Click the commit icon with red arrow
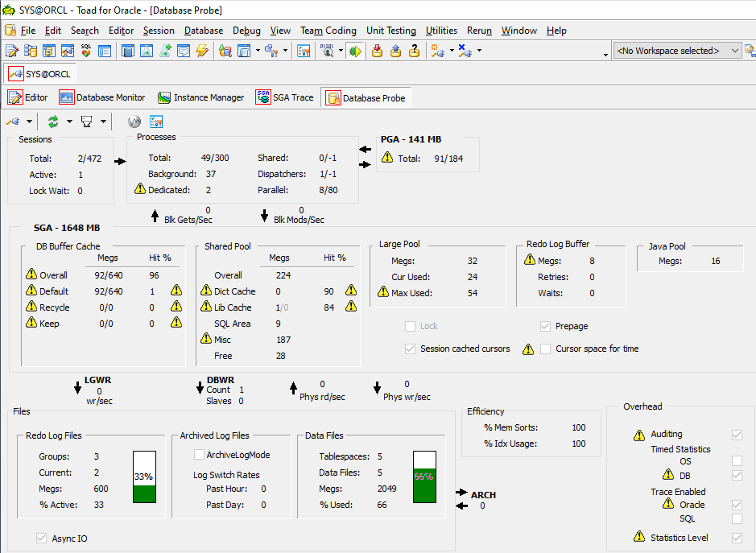The height and width of the screenshot is (553, 756). 377,50
